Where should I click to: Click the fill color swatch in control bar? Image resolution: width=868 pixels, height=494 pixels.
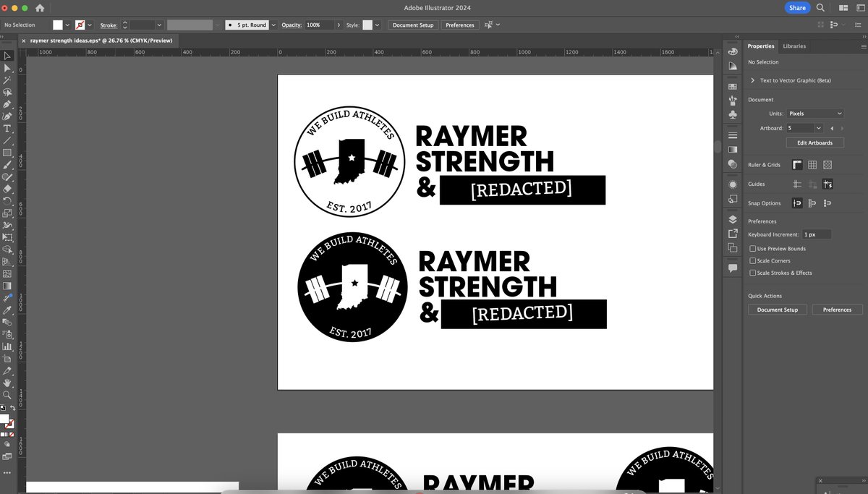[58, 25]
